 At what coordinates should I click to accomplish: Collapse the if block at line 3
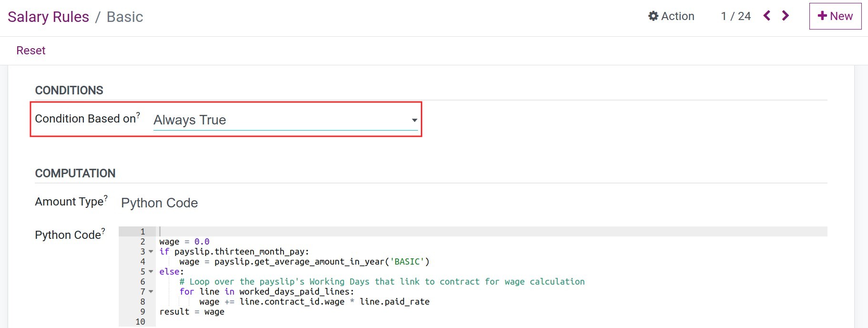(x=151, y=252)
